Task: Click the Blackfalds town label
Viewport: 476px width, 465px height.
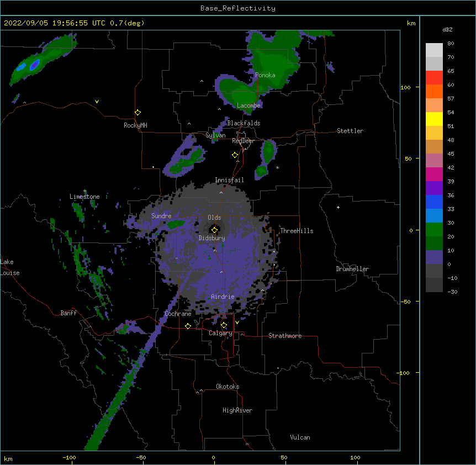Action: pos(244,123)
